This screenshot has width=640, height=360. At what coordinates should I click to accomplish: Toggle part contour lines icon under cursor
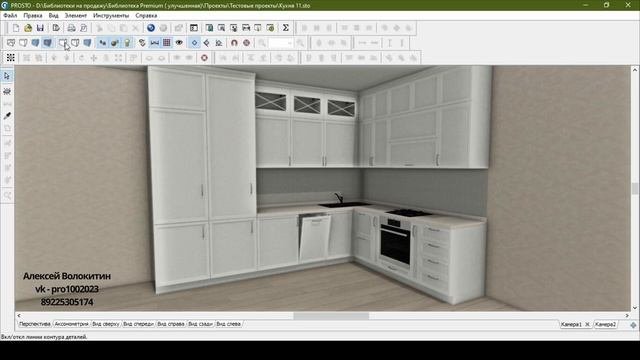[62, 42]
